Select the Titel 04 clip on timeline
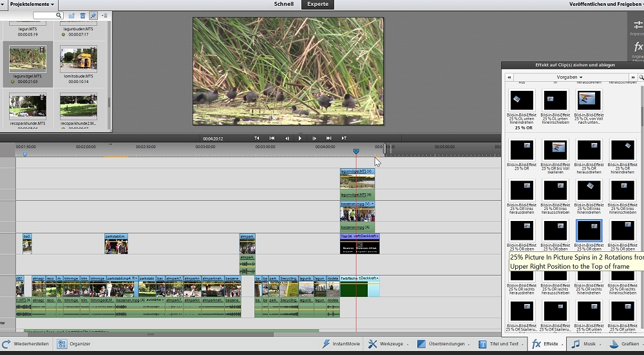Viewport: 644px width, 355px height. (x=360, y=244)
